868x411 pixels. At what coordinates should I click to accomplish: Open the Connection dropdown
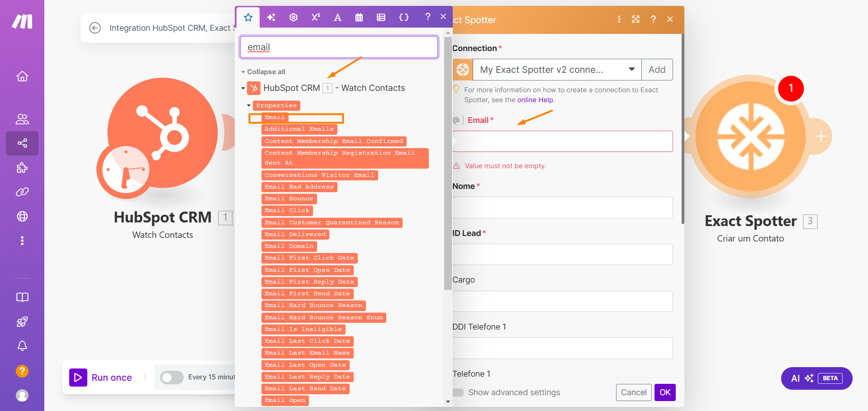(557, 70)
